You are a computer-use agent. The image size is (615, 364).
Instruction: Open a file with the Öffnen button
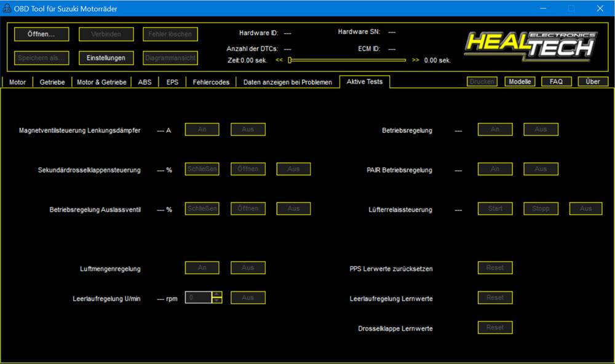click(x=41, y=34)
